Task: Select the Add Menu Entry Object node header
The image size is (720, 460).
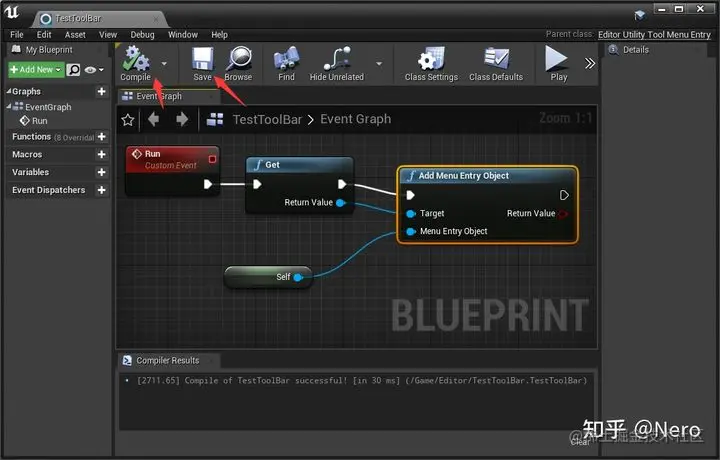Action: pyautogui.click(x=487, y=175)
